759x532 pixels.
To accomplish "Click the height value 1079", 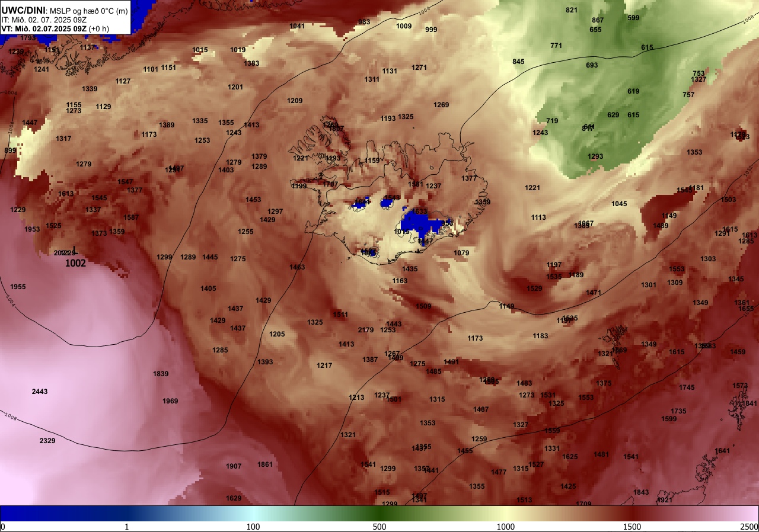I will click(461, 253).
